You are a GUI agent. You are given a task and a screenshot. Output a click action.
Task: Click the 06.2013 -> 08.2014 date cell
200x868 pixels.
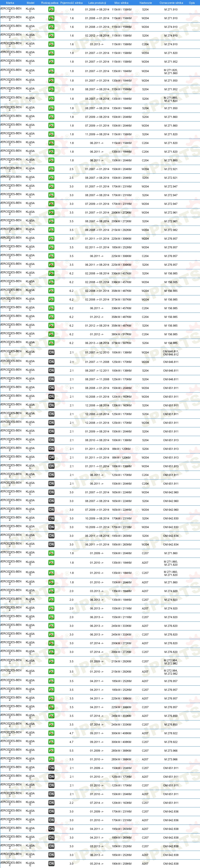point(97,343)
